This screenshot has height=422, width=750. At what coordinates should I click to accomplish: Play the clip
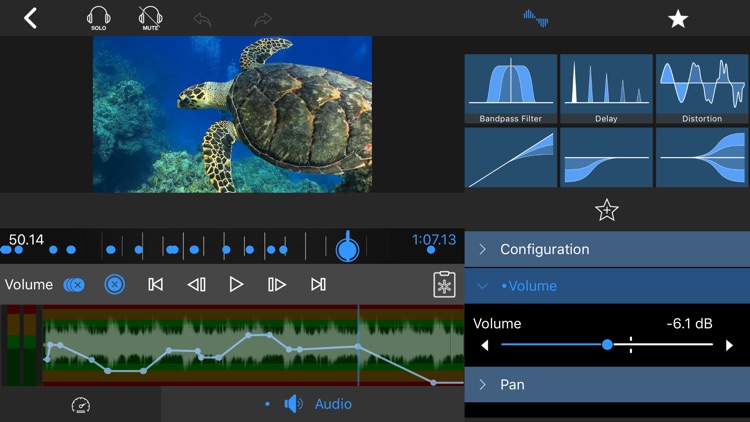coord(236,285)
